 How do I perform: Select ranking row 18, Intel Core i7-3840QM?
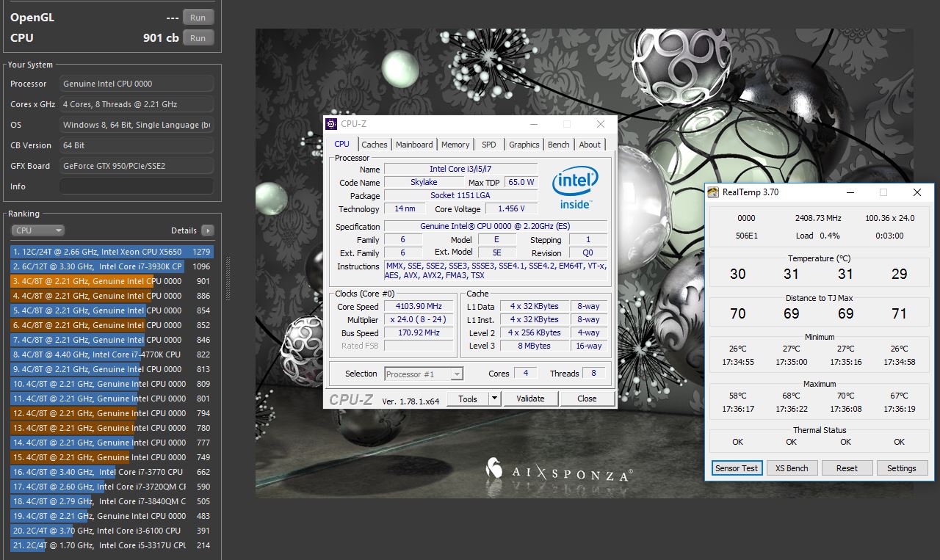[x=112, y=501]
